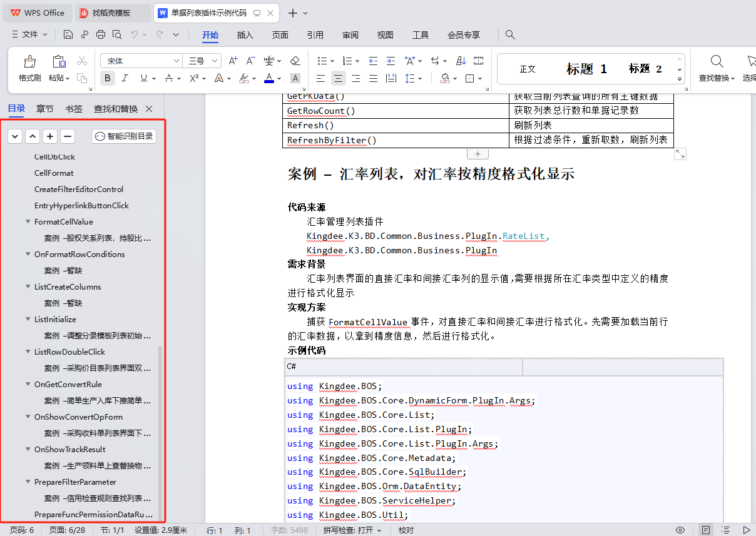This screenshot has height=536, width=756.
Task: Click the save icon in quick access bar
Action: [68, 34]
